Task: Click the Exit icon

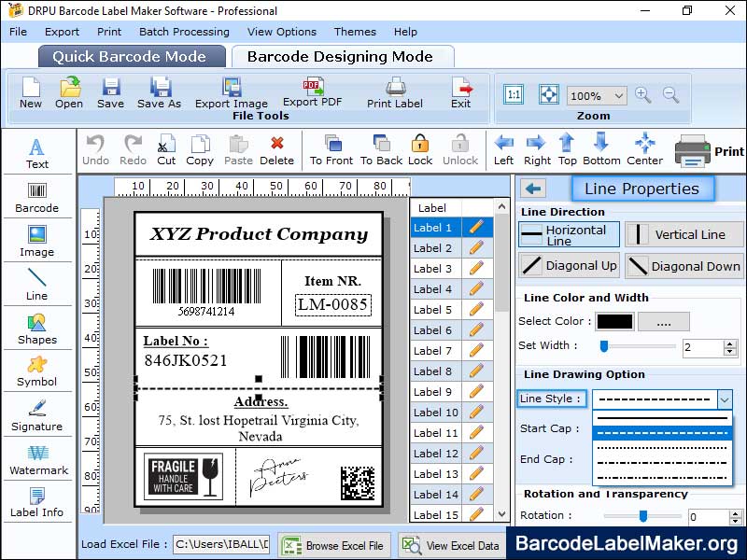Action: tap(460, 92)
